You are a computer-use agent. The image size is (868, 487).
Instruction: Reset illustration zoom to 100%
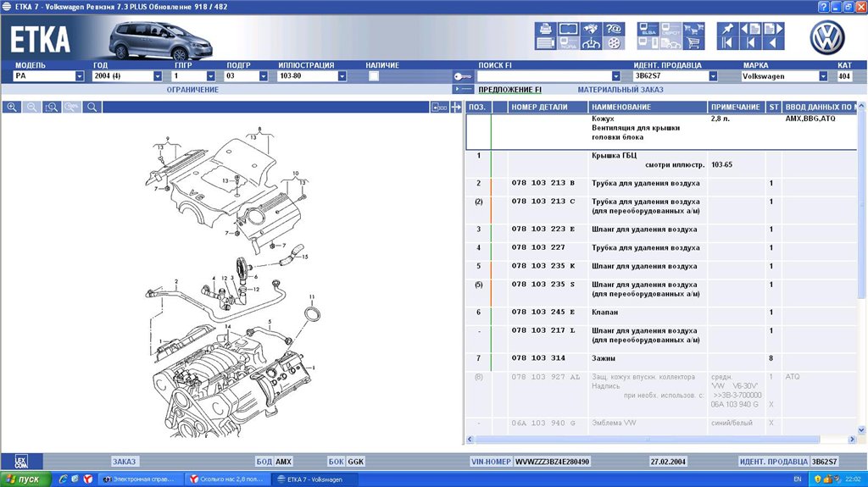[72, 107]
